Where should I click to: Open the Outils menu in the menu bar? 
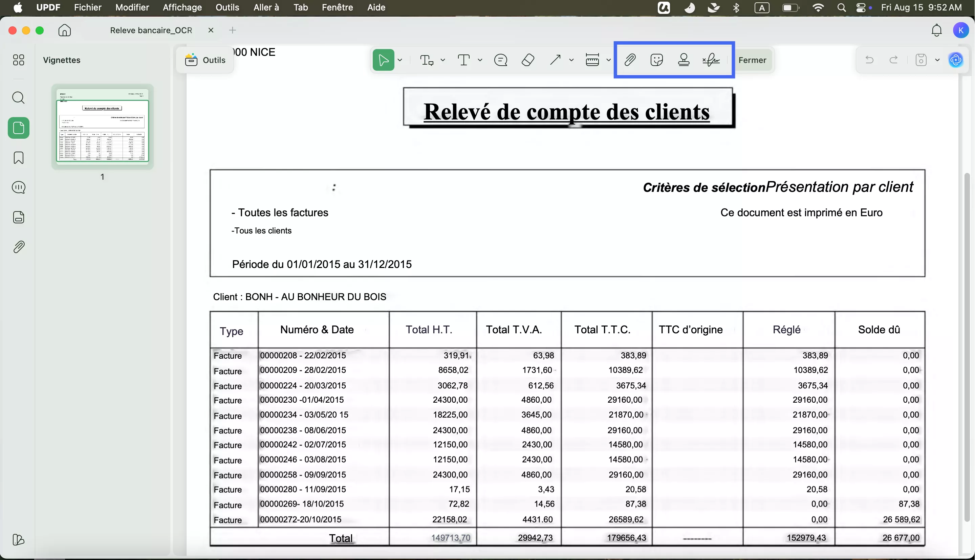(227, 7)
